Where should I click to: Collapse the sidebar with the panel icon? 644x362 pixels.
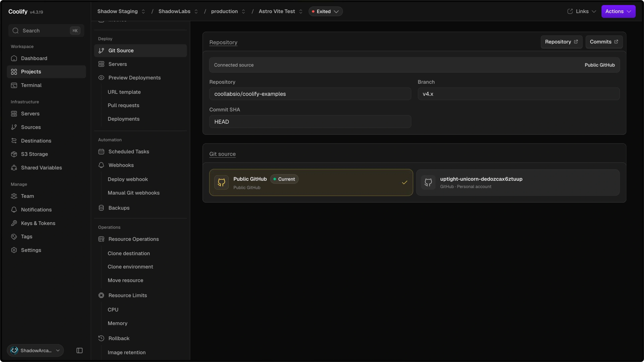point(79,350)
